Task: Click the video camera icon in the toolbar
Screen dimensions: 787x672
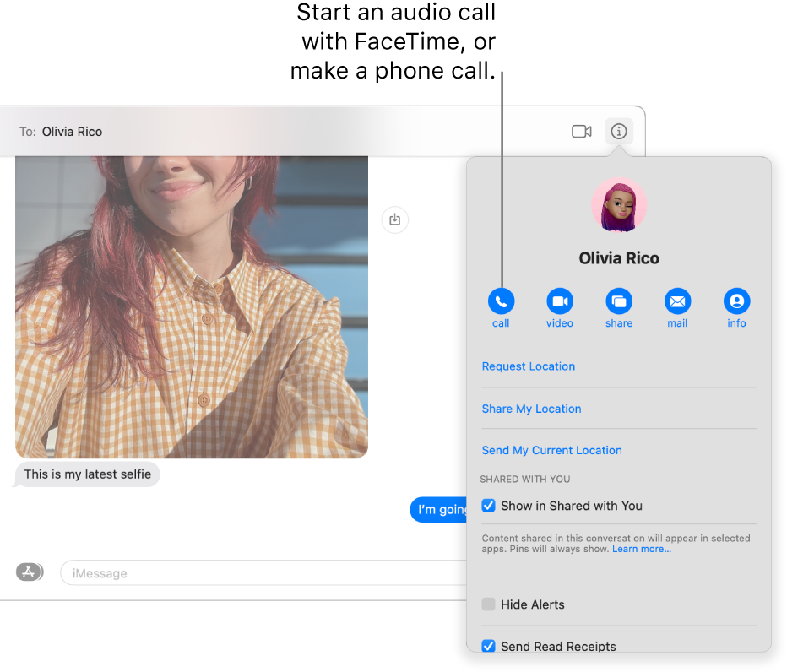Action: (x=582, y=132)
